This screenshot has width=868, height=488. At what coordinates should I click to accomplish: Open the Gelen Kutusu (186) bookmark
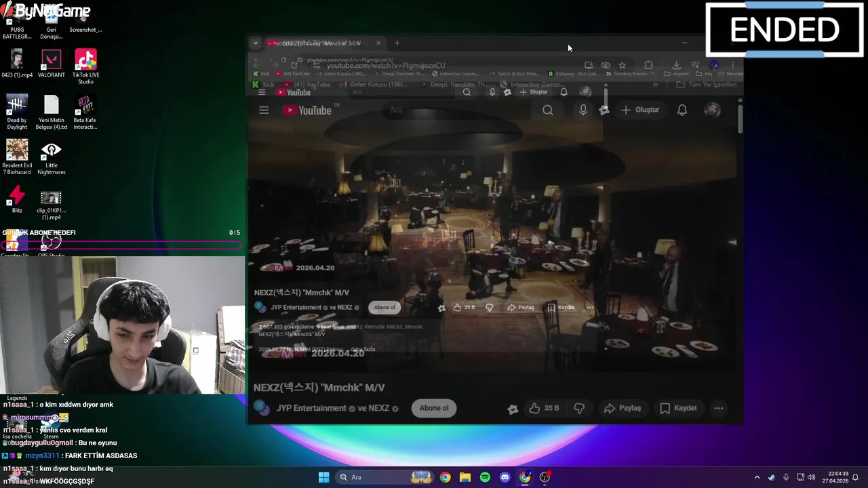373,85
